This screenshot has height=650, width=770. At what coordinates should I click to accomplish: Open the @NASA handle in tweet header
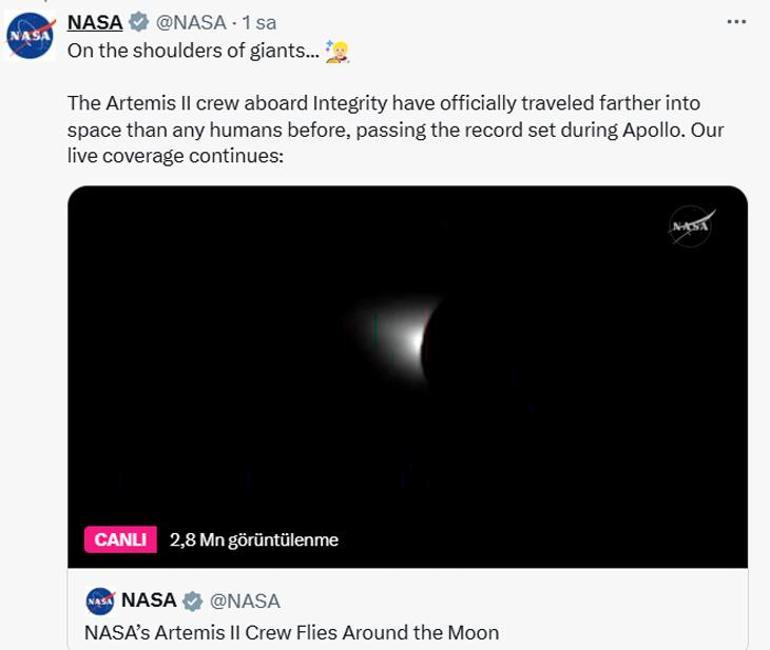point(191,22)
